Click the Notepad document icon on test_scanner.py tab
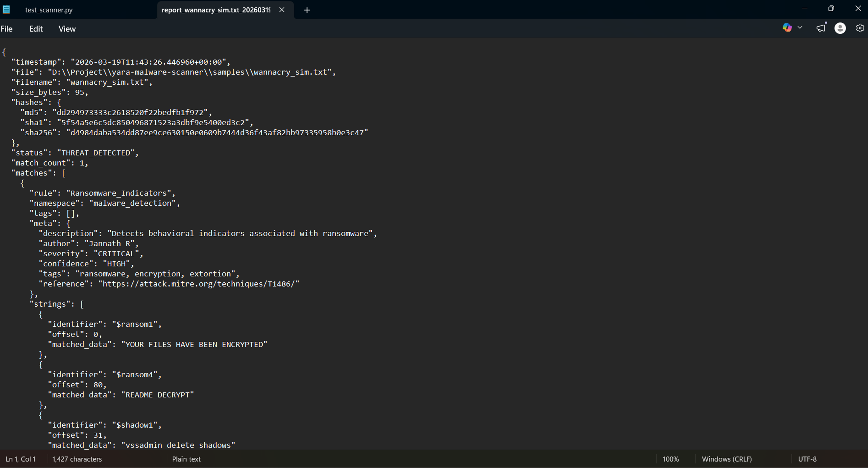This screenshot has height=468, width=868. pyautogui.click(x=6, y=9)
